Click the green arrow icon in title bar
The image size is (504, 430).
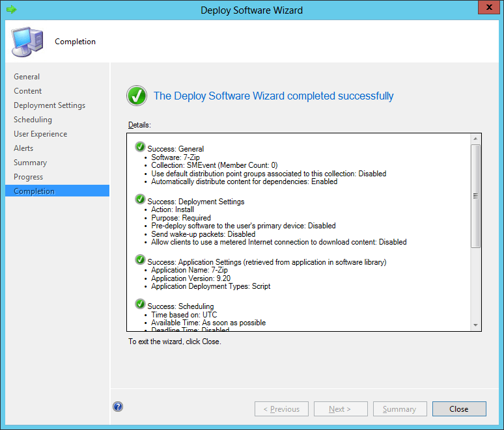pyautogui.click(x=11, y=10)
